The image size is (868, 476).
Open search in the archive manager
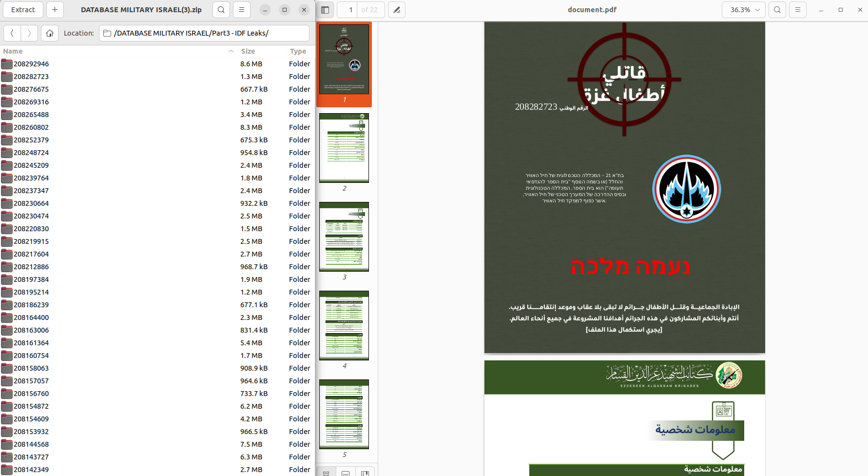click(x=221, y=10)
